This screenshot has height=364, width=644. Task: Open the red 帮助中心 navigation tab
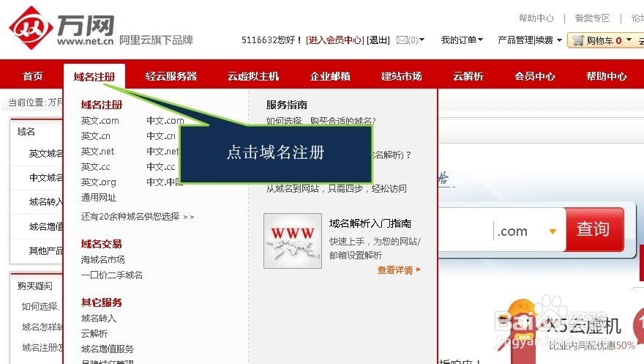(x=606, y=76)
